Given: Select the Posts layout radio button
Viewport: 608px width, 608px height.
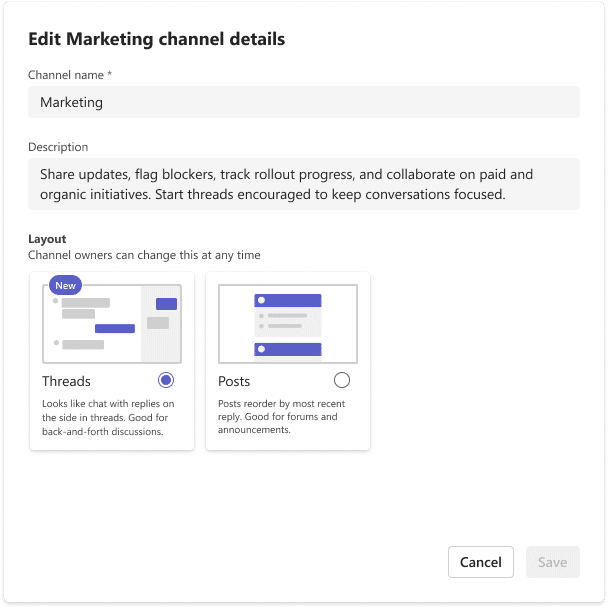Looking at the screenshot, I should (342, 380).
